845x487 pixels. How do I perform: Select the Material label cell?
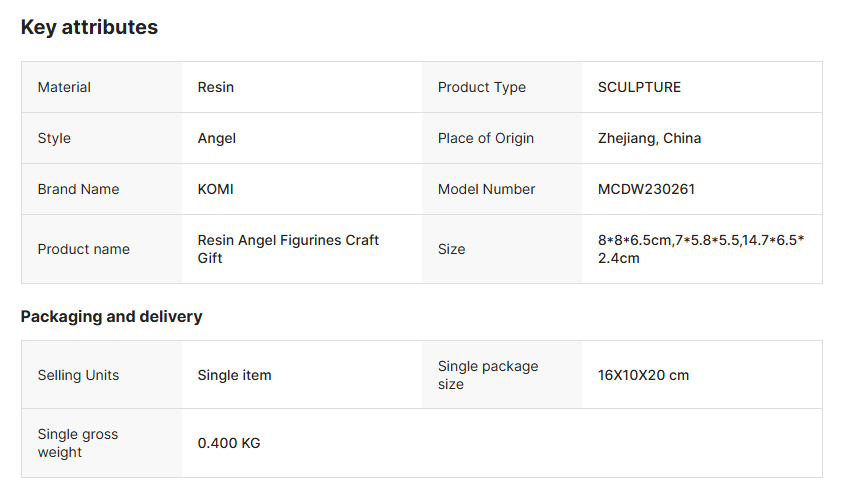[x=101, y=87]
